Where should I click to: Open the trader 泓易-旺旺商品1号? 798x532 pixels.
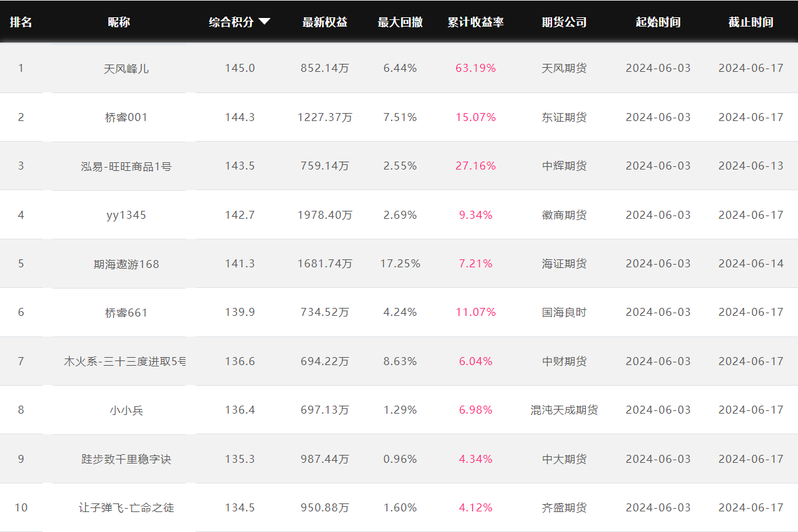point(126,166)
